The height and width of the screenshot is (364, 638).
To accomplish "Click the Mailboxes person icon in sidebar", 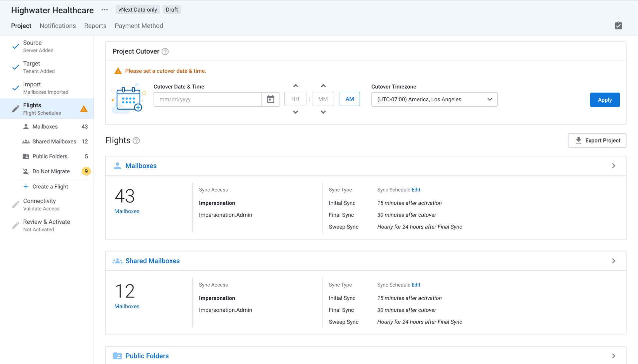I will pyautogui.click(x=26, y=127).
